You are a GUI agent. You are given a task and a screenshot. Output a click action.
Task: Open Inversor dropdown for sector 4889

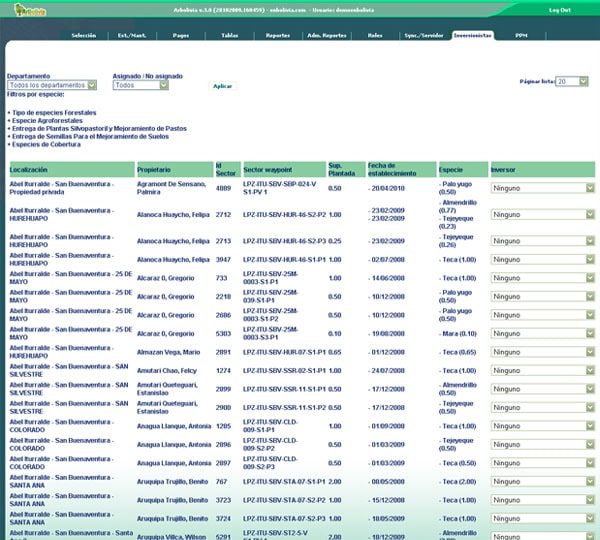[543, 188]
